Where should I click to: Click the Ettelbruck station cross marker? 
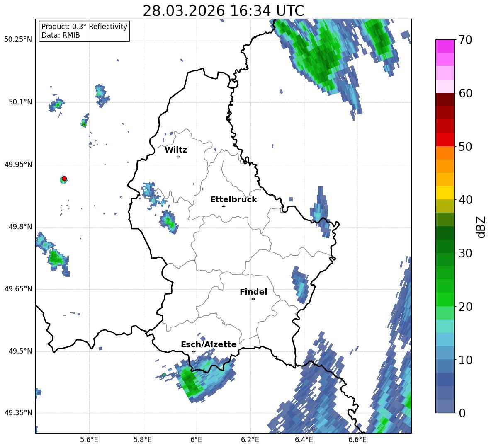coord(224,206)
